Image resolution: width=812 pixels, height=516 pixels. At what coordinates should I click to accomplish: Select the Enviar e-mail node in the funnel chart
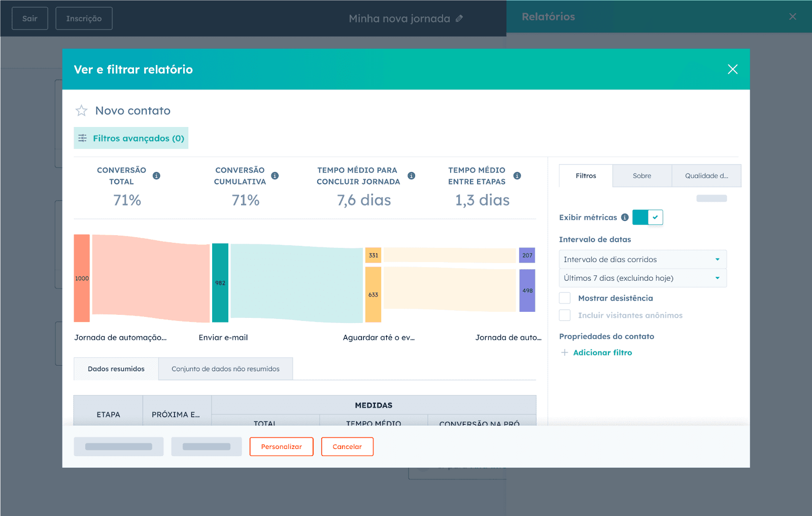pos(220,283)
